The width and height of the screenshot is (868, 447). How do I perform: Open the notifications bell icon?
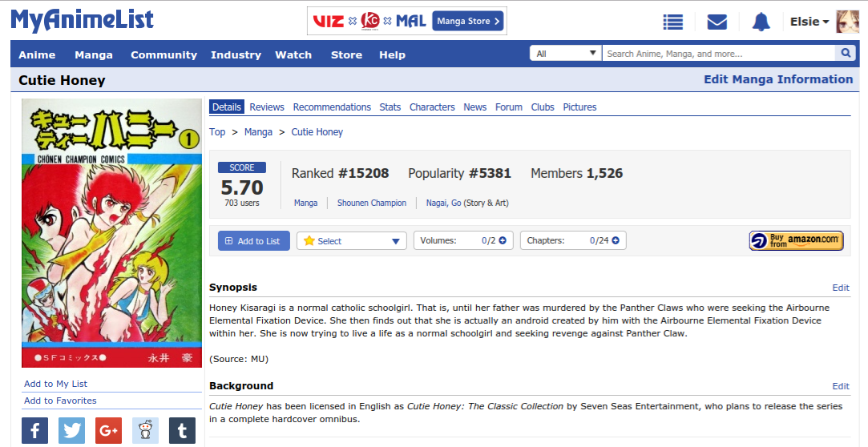(x=761, y=22)
